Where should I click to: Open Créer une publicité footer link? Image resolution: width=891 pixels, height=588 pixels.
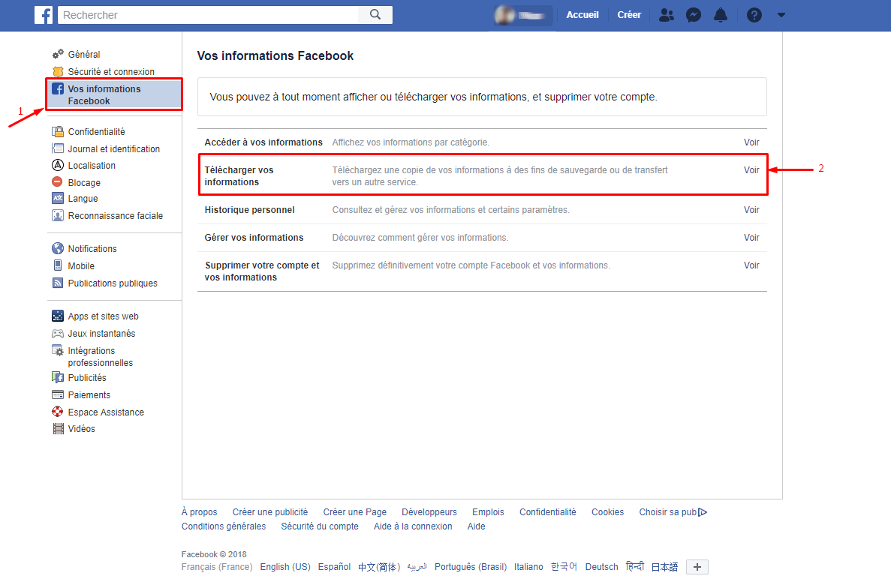point(270,512)
